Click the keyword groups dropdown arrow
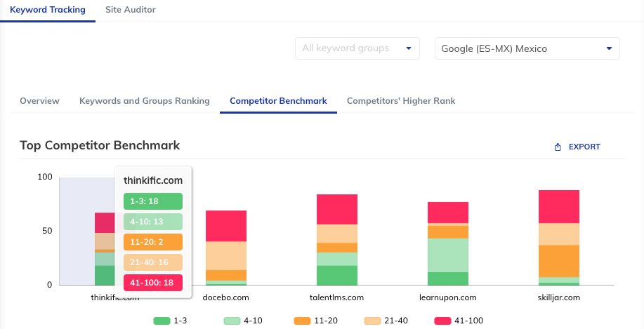The height and width of the screenshot is (329, 644). pyautogui.click(x=409, y=48)
